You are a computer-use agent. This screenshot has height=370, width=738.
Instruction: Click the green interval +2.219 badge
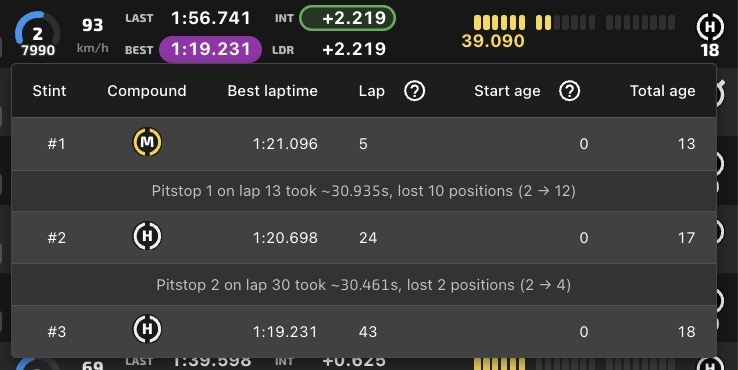click(347, 18)
